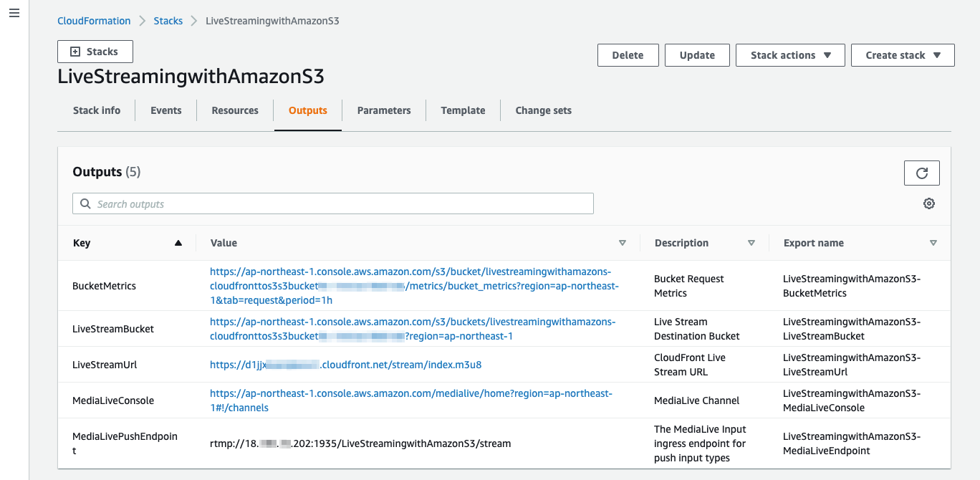Image resolution: width=980 pixels, height=480 pixels.
Task: Click the Description column sort arrow
Action: [x=751, y=243]
